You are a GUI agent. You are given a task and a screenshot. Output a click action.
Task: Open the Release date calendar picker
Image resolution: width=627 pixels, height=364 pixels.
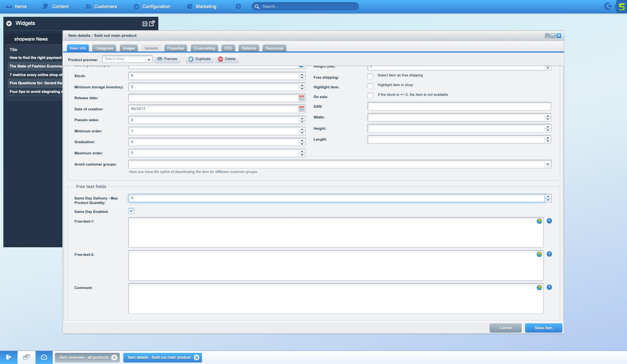[x=301, y=98]
